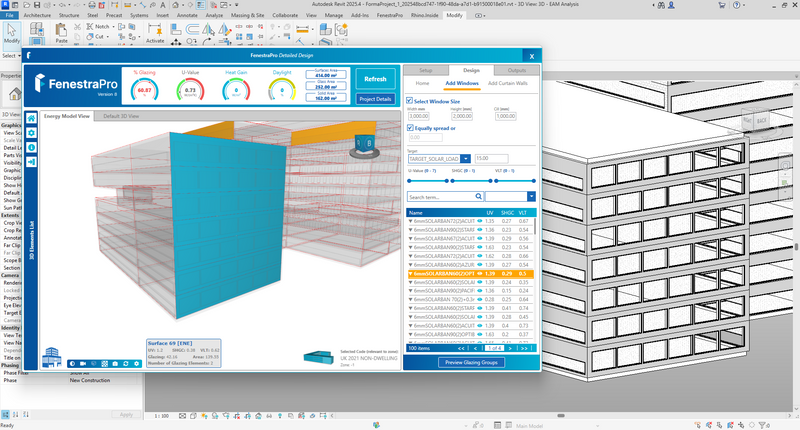Click the Activate icon in Revit ribbon

point(155,33)
